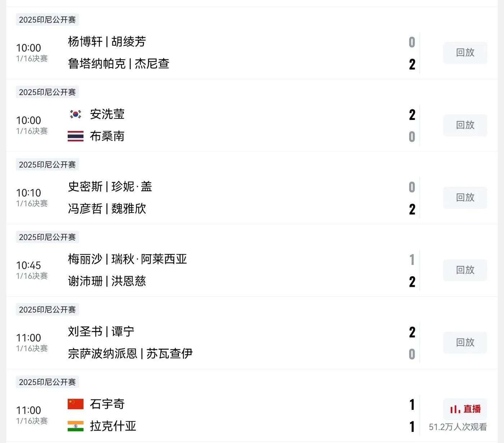Image resolution: width=504 pixels, height=443 pixels.
Task: Select player name 安洗莹
Action: point(107,114)
